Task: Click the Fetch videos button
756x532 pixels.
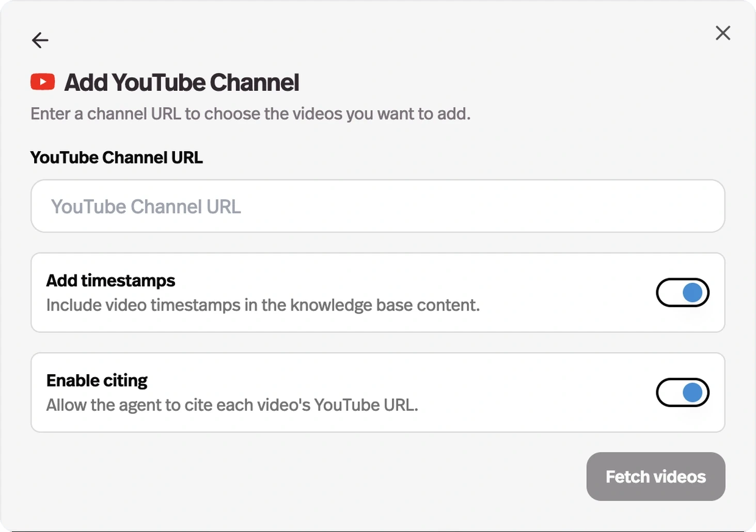Action: click(x=656, y=476)
